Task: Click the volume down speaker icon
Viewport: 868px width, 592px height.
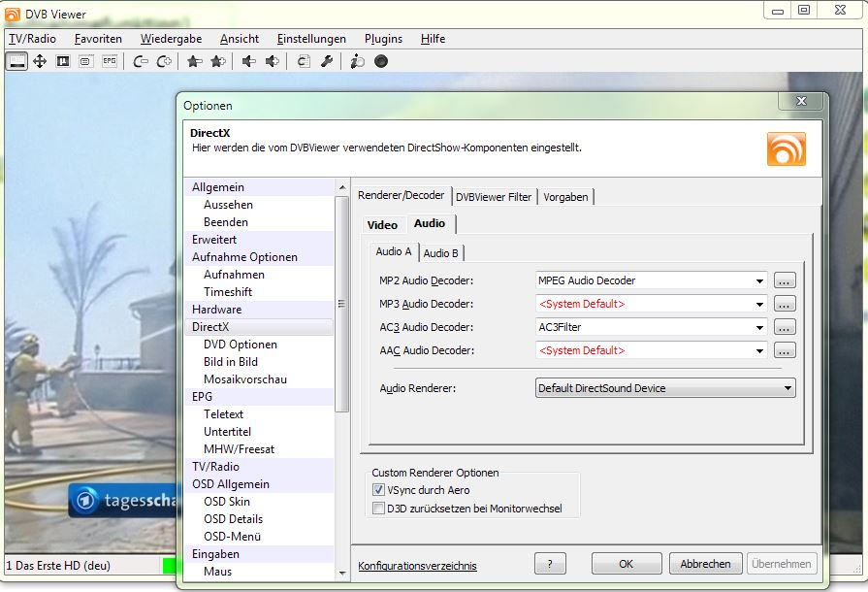Action: click(248, 61)
